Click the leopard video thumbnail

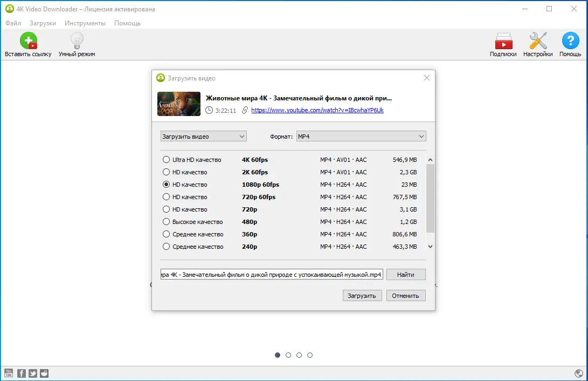click(179, 104)
